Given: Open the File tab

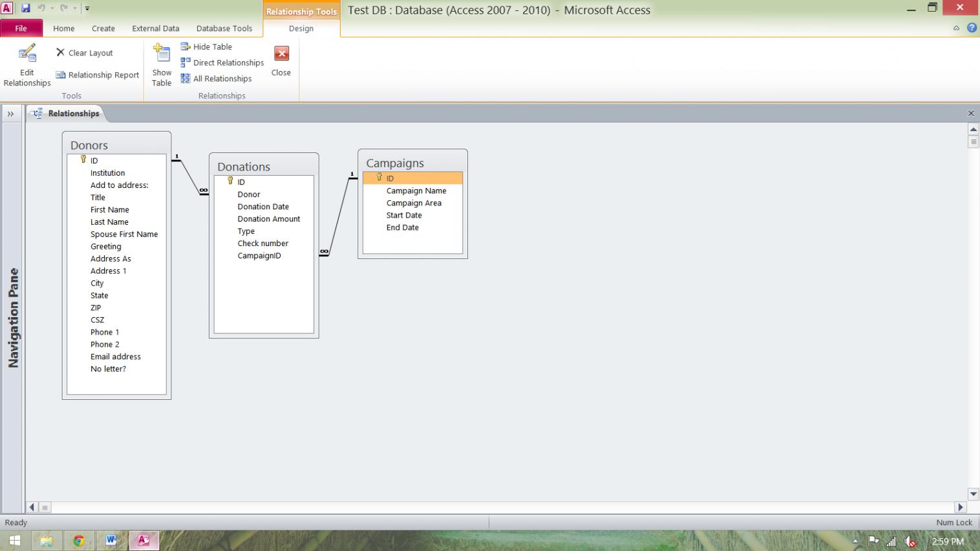Looking at the screenshot, I should pyautogui.click(x=21, y=28).
